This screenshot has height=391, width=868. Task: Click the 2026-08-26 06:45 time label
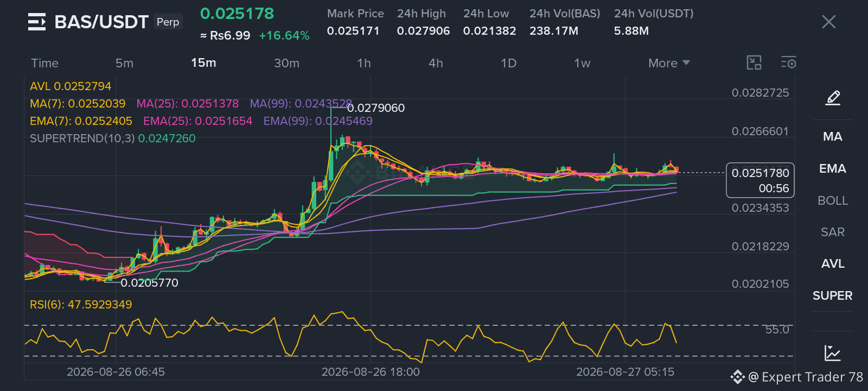[x=116, y=372]
